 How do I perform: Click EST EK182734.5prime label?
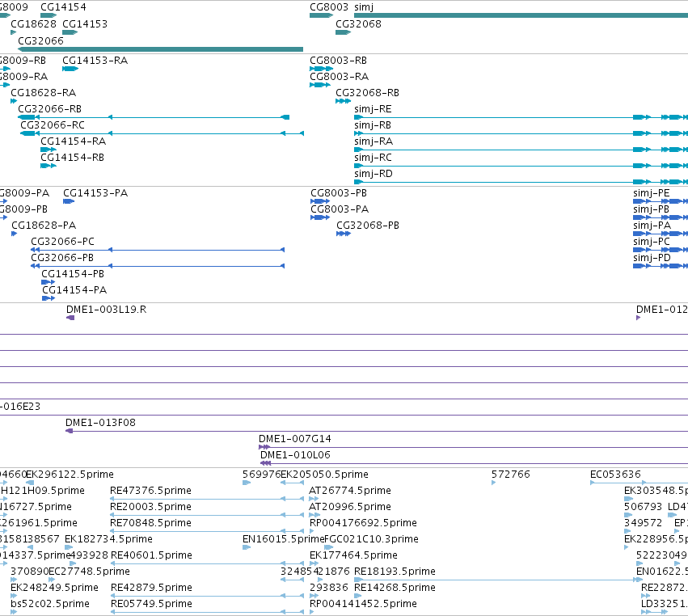click(x=108, y=540)
